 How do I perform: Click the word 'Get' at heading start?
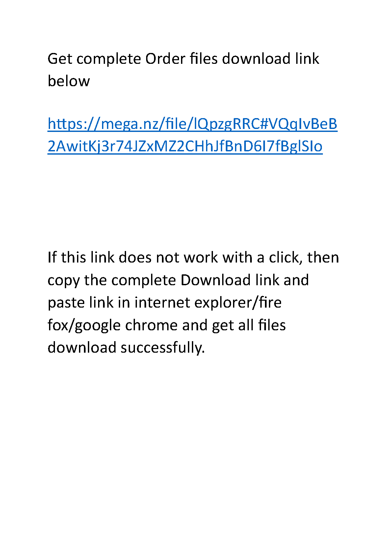[60, 59]
